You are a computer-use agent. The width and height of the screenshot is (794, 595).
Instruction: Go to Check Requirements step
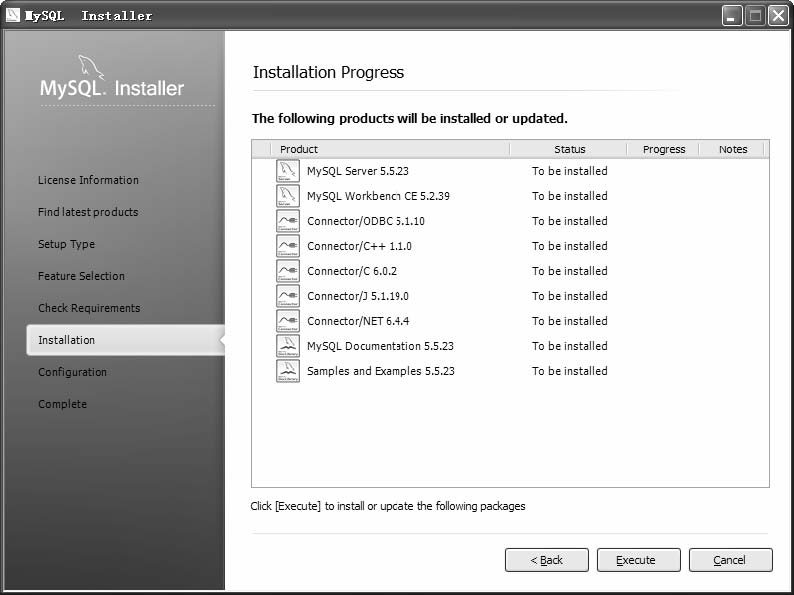pos(89,308)
